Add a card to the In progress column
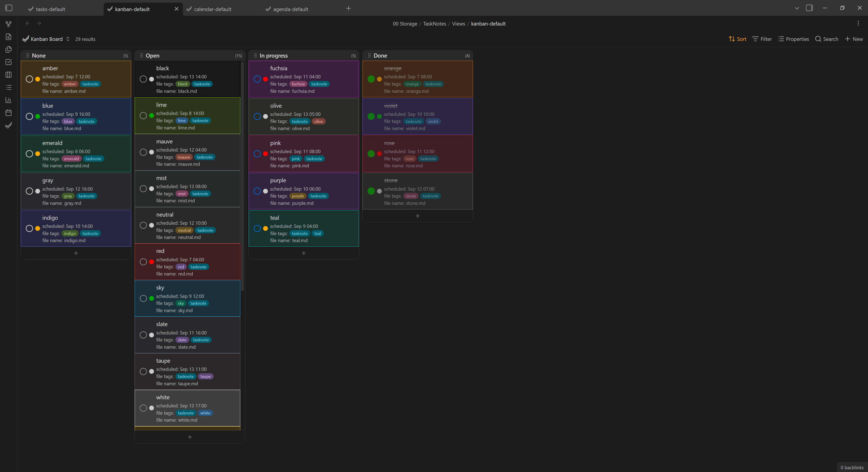Image resolution: width=868 pixels, height=472 pixels. click(304, 253)
